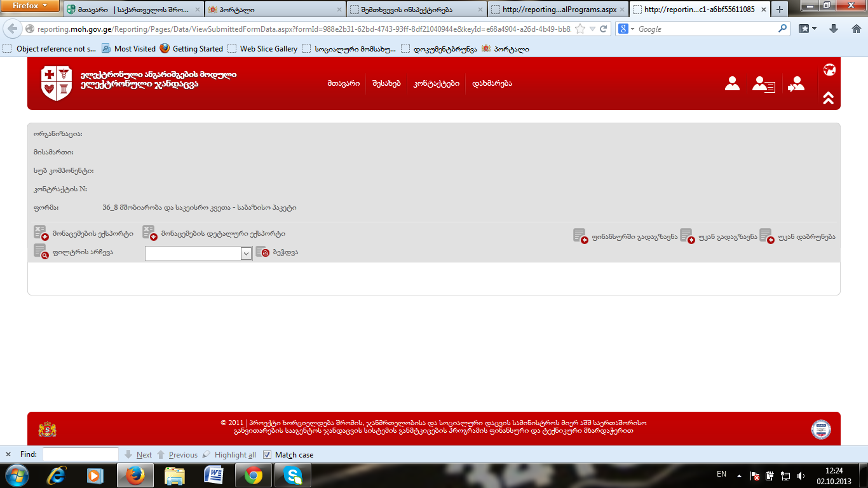Click მონაცემების ექსპორტი export icon
Image resolution: width=868 pixels, height=488 pixels.
[41, 233]
